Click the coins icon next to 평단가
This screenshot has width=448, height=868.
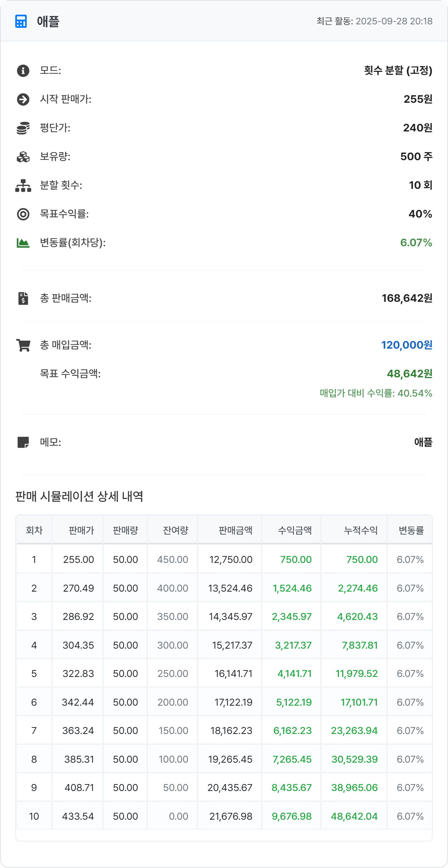pyautogui.click(x=23, y=128)
